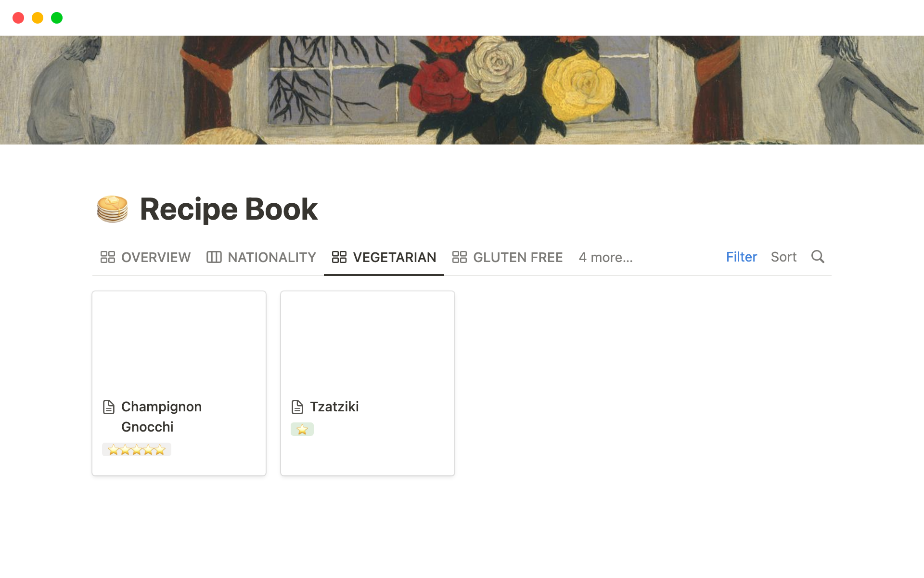Click the Filter button
Image resolution: width=924 pixels, height=578 pixels.
(740, 256)
